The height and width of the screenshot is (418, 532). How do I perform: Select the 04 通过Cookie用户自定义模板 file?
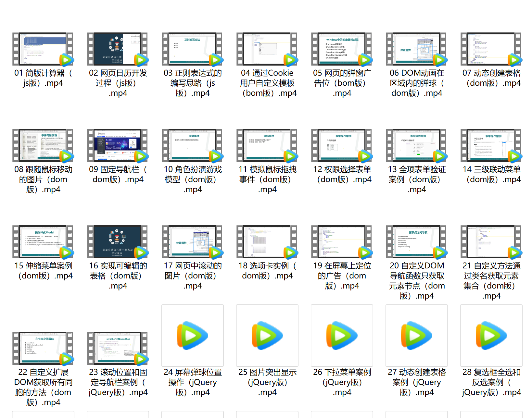point(267,49)
